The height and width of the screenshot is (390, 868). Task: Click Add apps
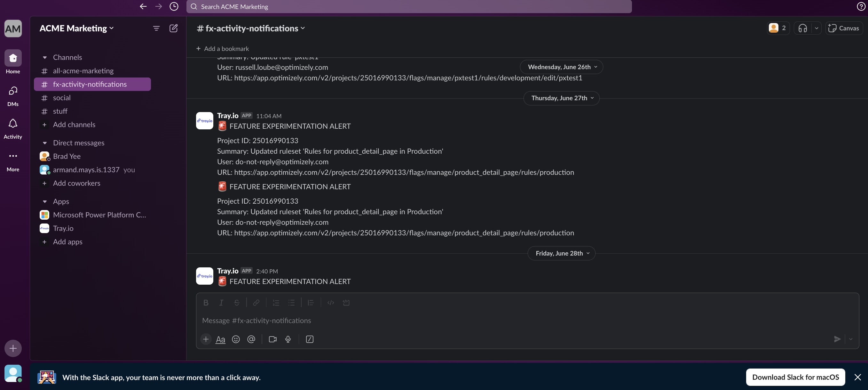pyautogui.click(x=92, y=242)
